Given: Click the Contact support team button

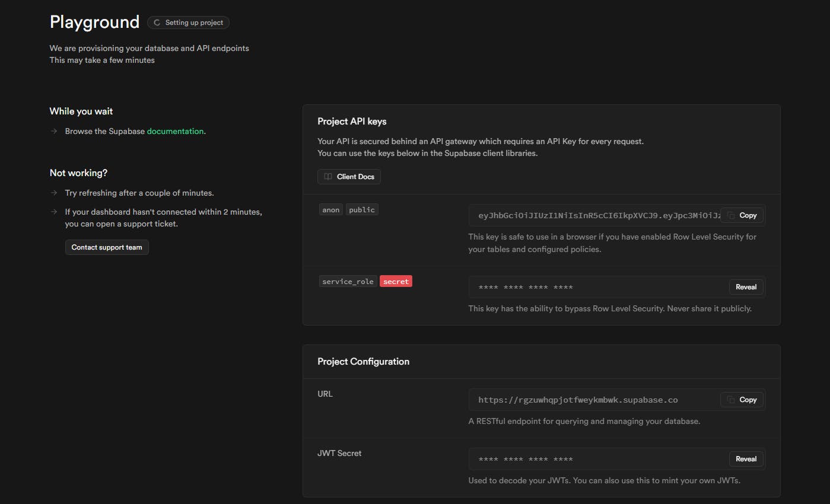Looking at the screenshot, I should pyautogui.click(x=107, y=247).
